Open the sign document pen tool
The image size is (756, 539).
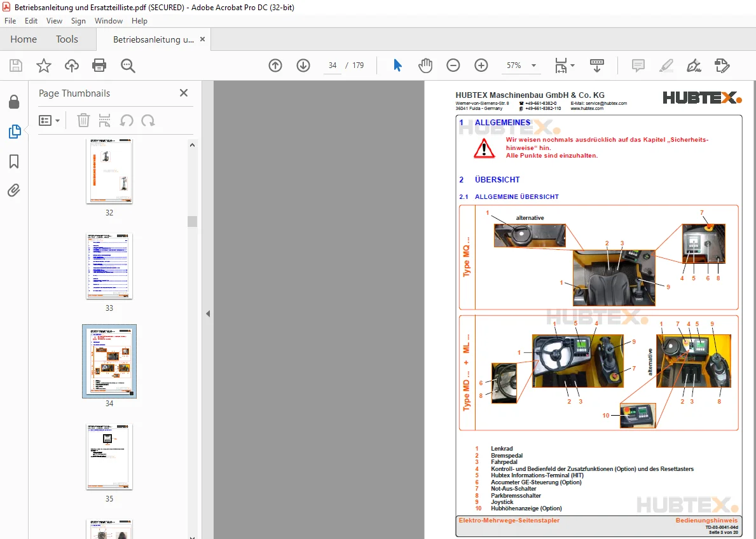coord(694,65)
